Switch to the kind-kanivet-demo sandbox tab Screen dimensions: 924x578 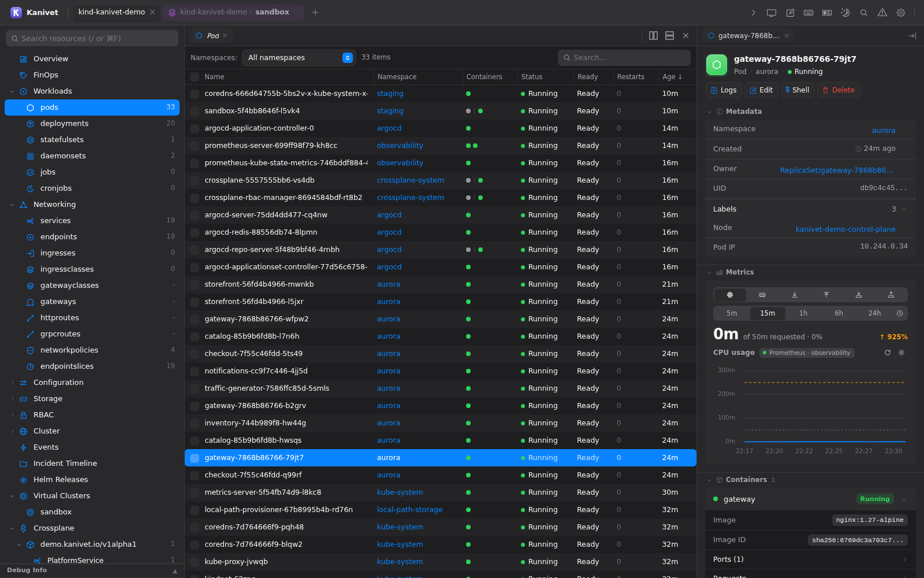pos(234,12)
